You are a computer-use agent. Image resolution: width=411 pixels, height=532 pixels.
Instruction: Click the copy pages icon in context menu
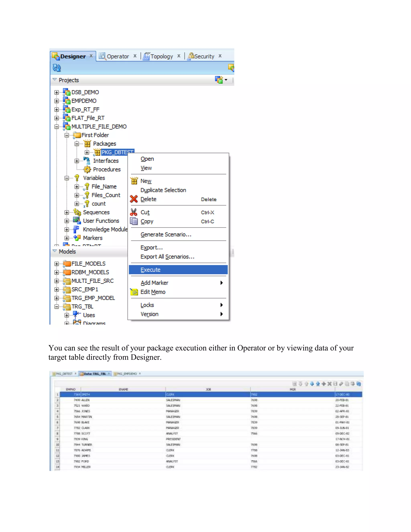click(134, 221)
